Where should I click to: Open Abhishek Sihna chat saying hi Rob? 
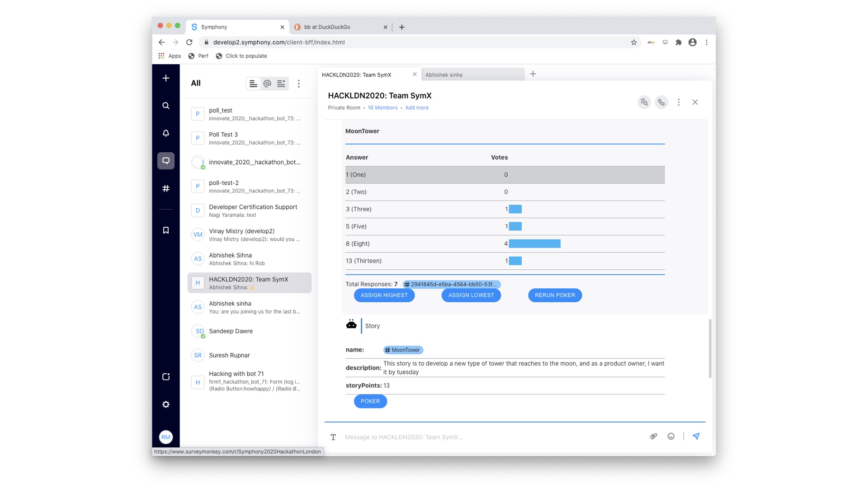point(250,259)
